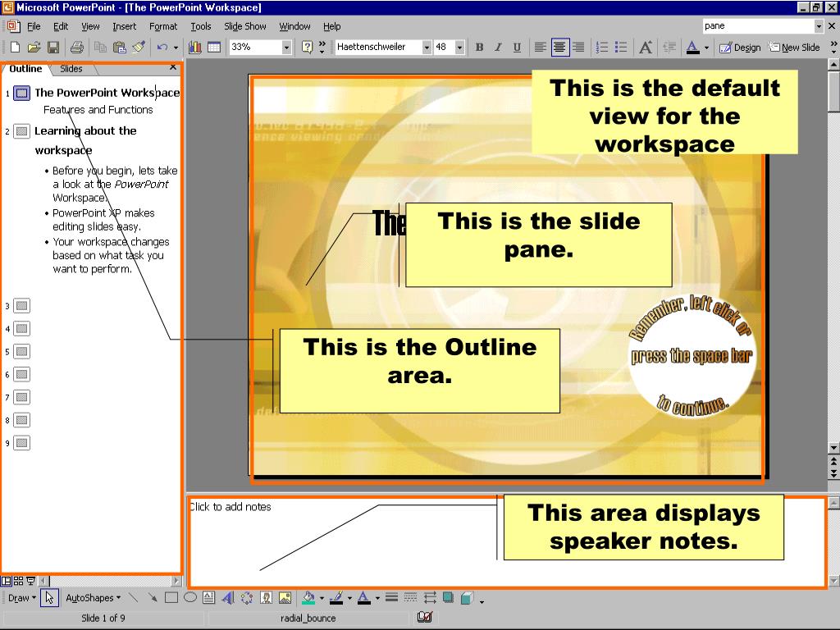Open the Format menu
840x630 pixels.
pos(163,26)
